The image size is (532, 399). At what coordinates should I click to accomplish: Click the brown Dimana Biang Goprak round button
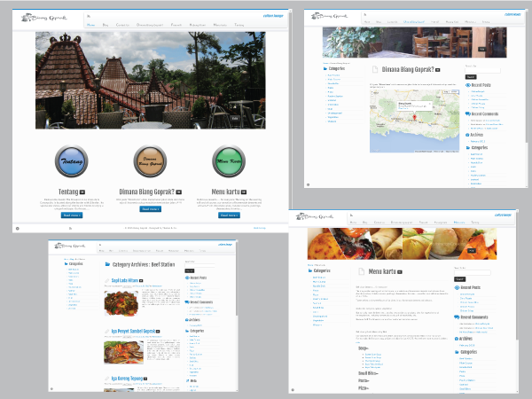click(x=150, y=161)
